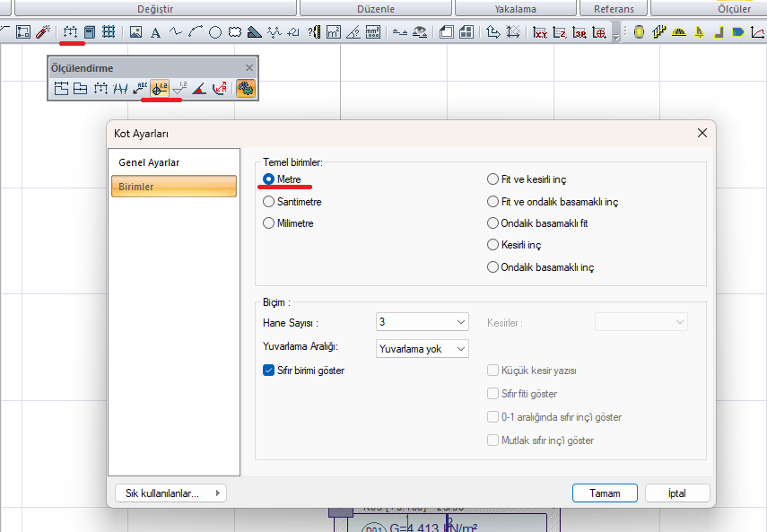Switch to Genel Ayarlar tab

click(149, 162)
